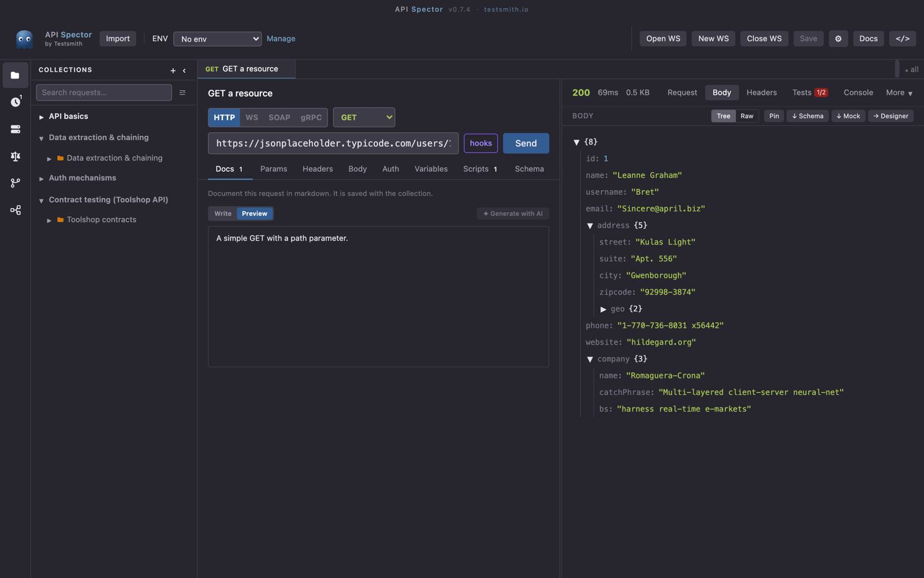Toggle the hooks button
924x578 pixels.
pyautogui.click(x=480, y=143)
